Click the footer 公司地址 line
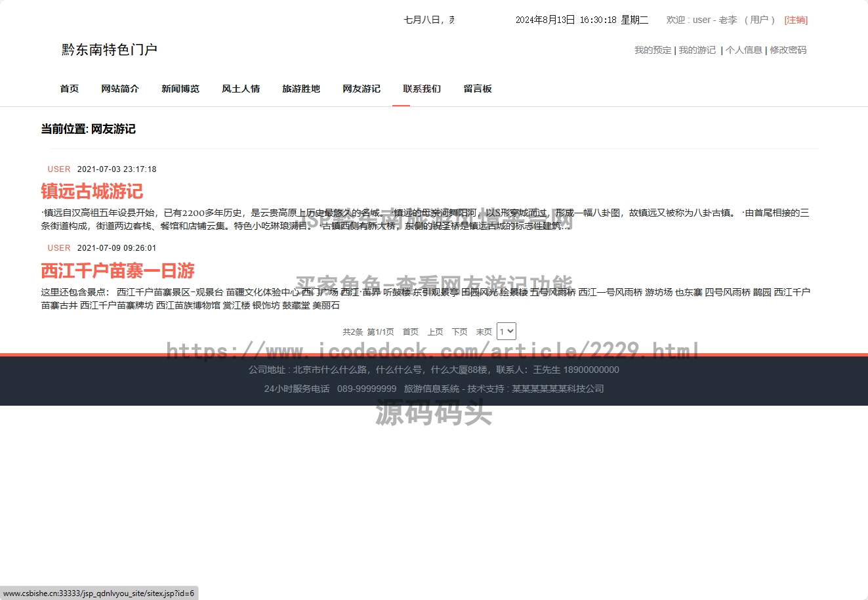Viewport: 868px width, 600px height. point(434,370)
